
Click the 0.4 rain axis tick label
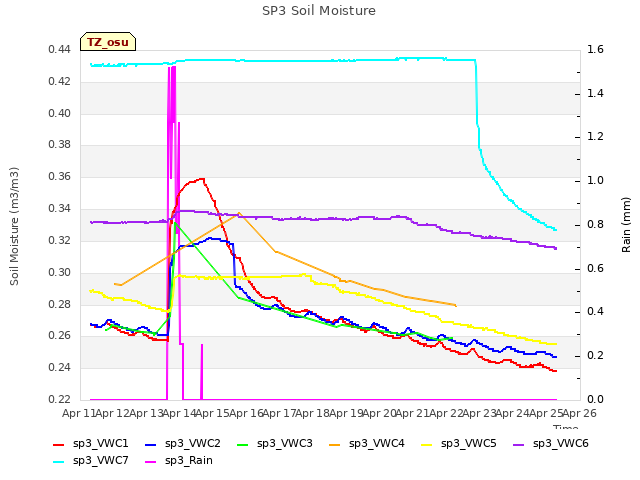595,312
